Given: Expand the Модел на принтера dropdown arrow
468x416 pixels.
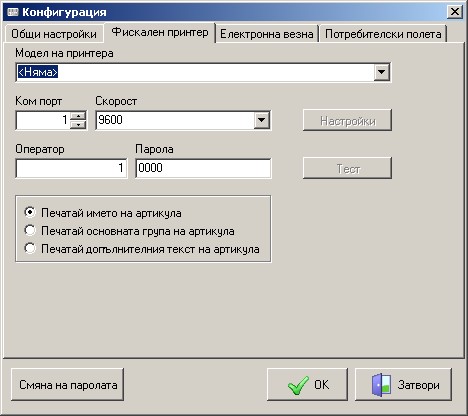Looking at the screenshot, I should click(381, 72).
